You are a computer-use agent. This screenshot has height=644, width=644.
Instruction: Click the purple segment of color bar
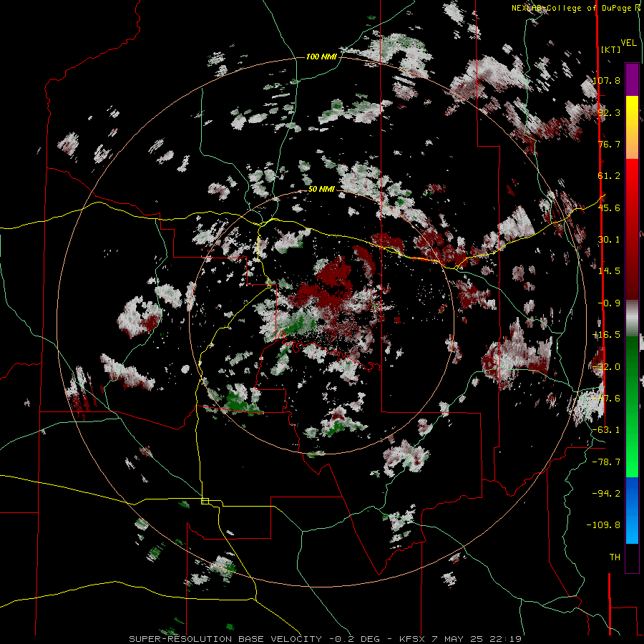click(632, 79)
